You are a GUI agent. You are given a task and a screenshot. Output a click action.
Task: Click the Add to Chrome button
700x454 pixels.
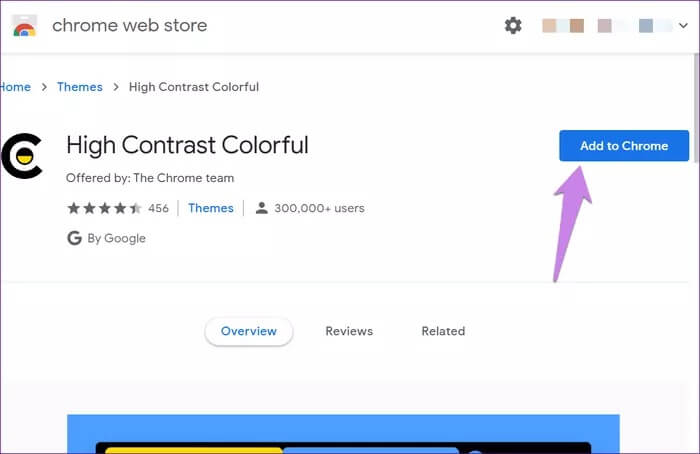click(x=624, y=146)
